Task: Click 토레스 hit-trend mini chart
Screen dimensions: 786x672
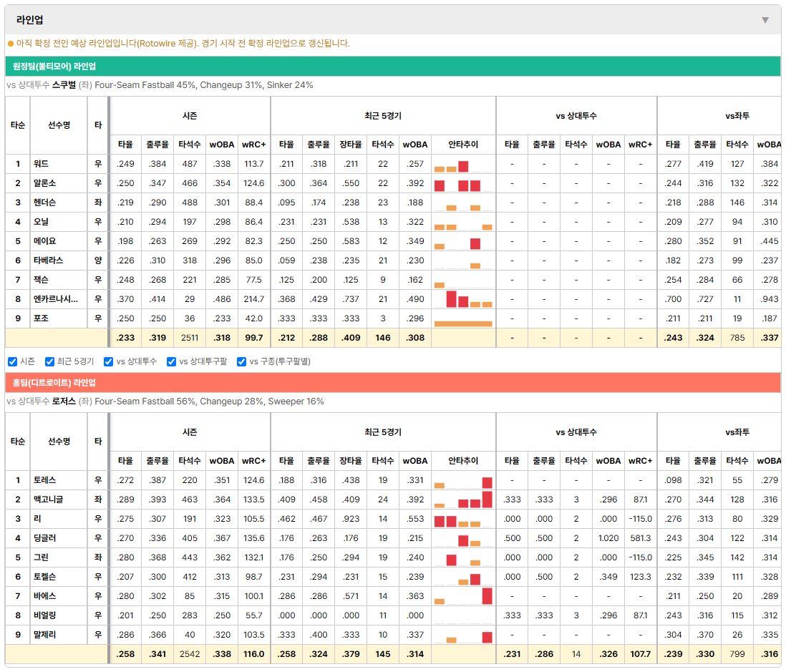Action: [x=463, y=481]
